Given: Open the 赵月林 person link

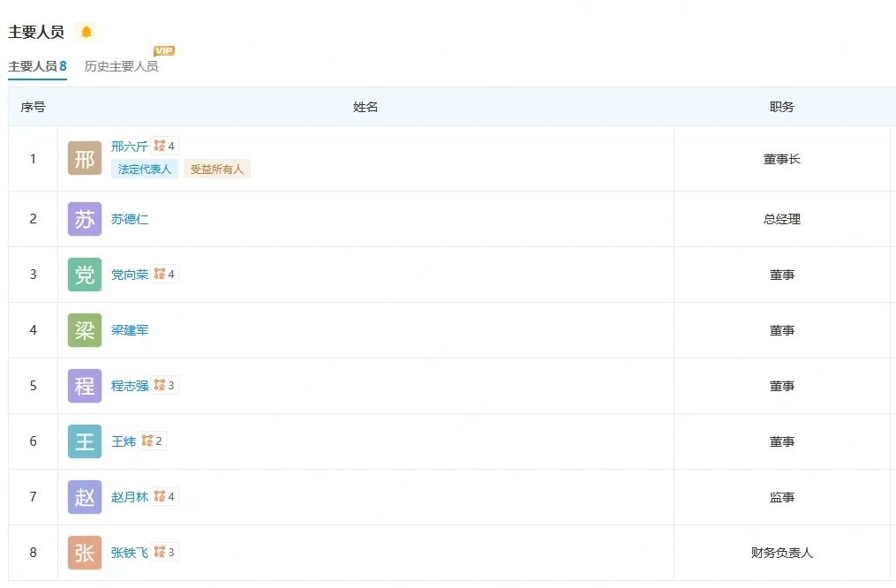Looking at the screenshot, I should coord(130,496).
